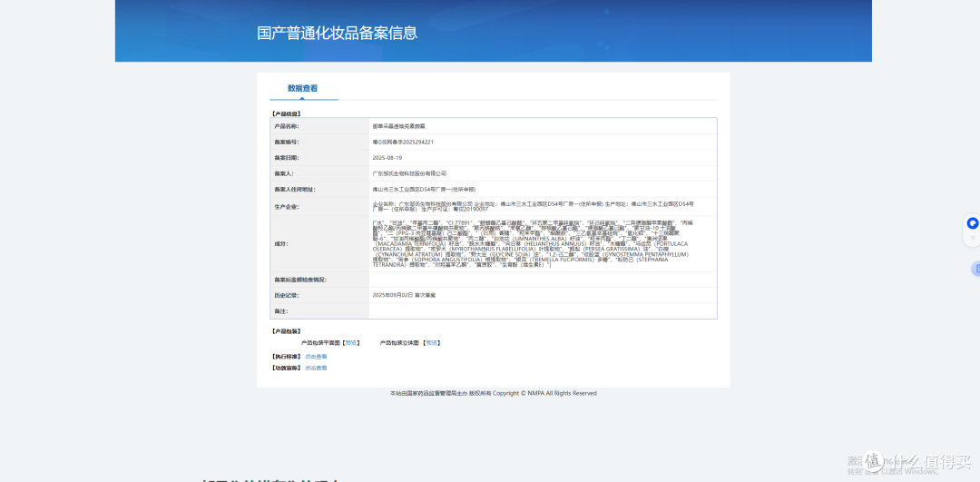This screenshot has height=482, width=980.
Task: Click the drag-handle dots on floating widget
Action: (x=973, y=238)
